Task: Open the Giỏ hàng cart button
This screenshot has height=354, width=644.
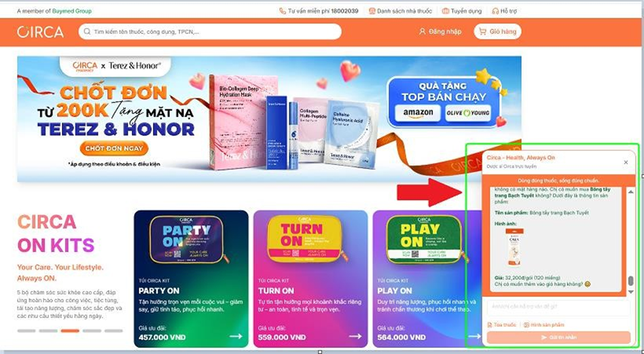Action: click(497, 32)
